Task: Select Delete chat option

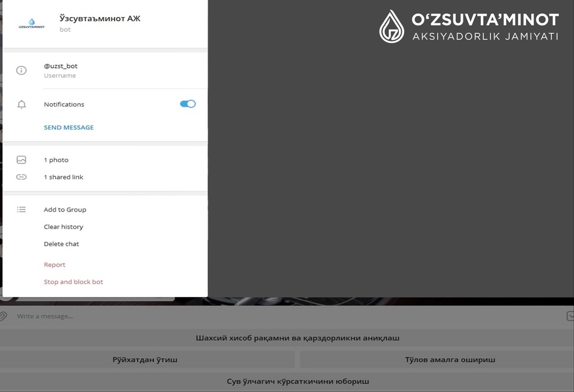Action: pos(61,244)
